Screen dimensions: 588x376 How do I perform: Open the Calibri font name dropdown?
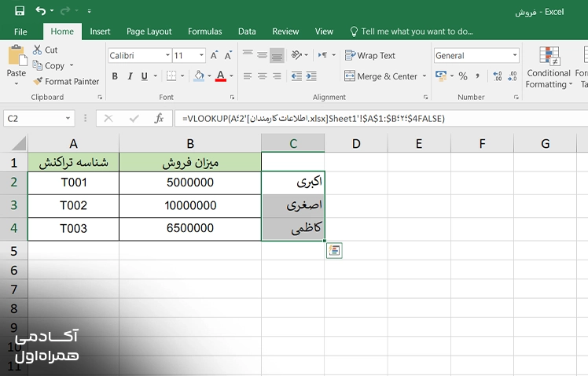(167, 56)
